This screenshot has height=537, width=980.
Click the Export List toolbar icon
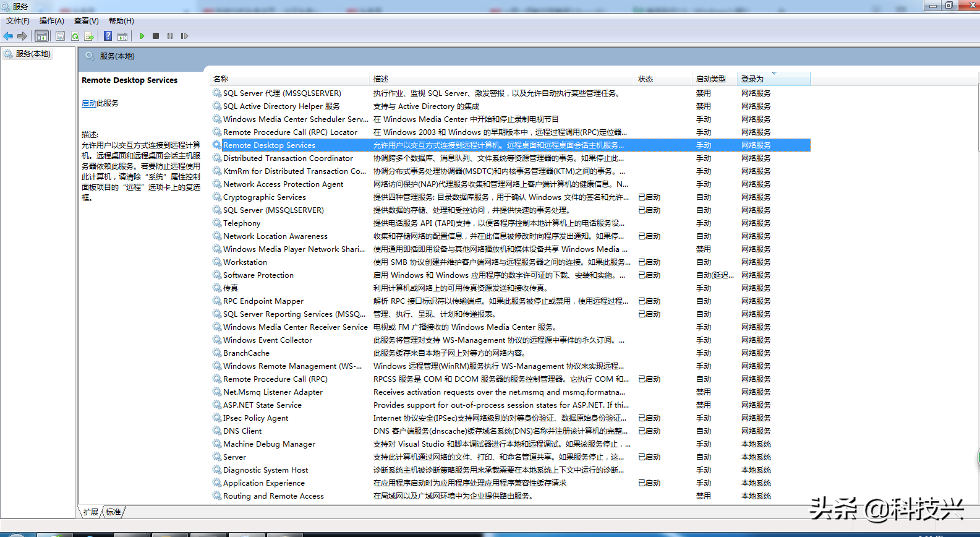coord(89,36)
